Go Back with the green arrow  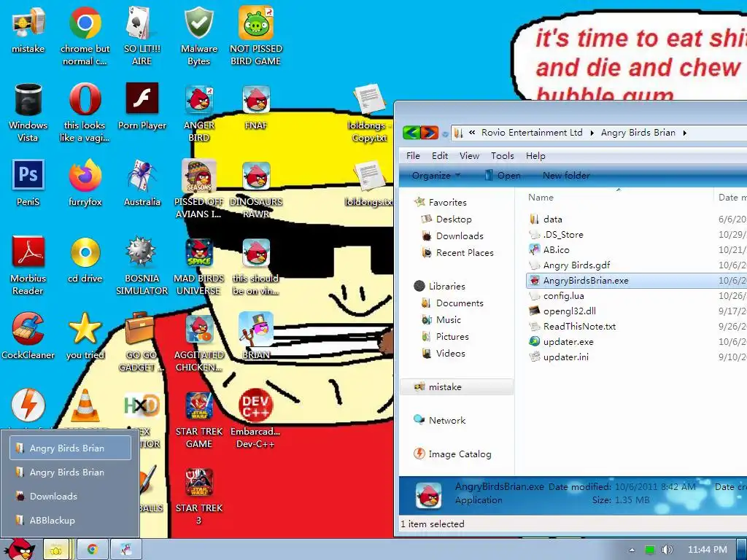click(411, 133)
